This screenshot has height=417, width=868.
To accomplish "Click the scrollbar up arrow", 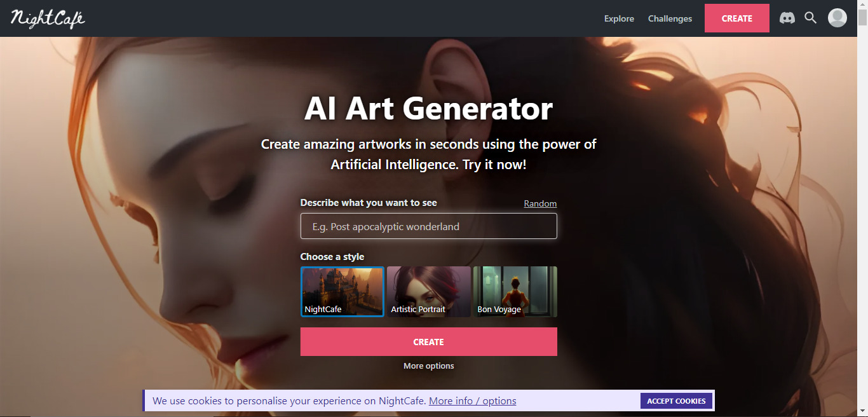I will [862, 5].
